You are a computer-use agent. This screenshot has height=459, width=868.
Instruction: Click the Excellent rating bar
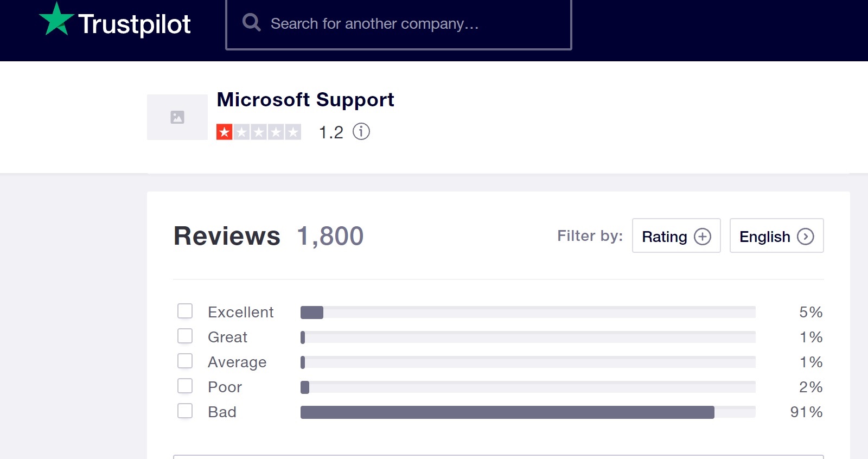[x=528, y=312]
